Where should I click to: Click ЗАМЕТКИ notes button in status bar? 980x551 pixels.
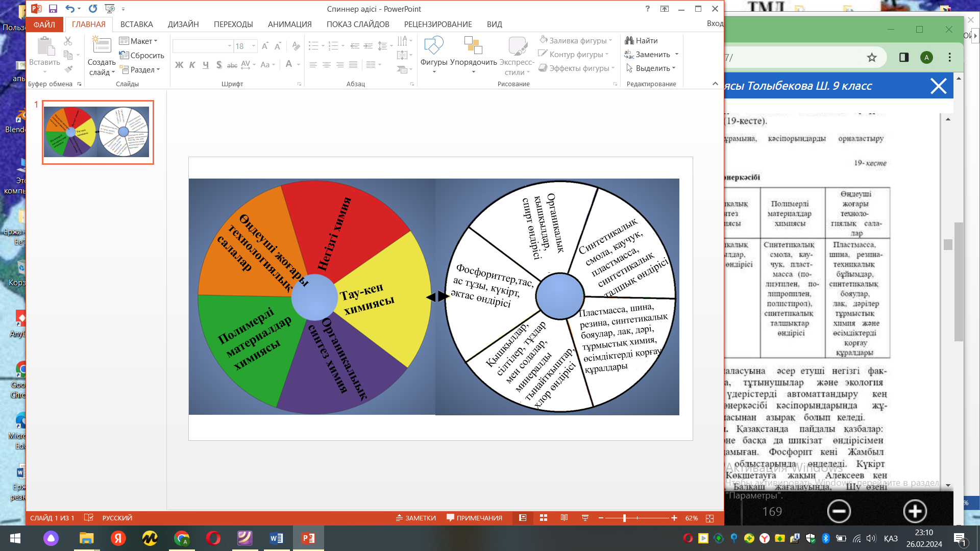(x=415, y=518)
